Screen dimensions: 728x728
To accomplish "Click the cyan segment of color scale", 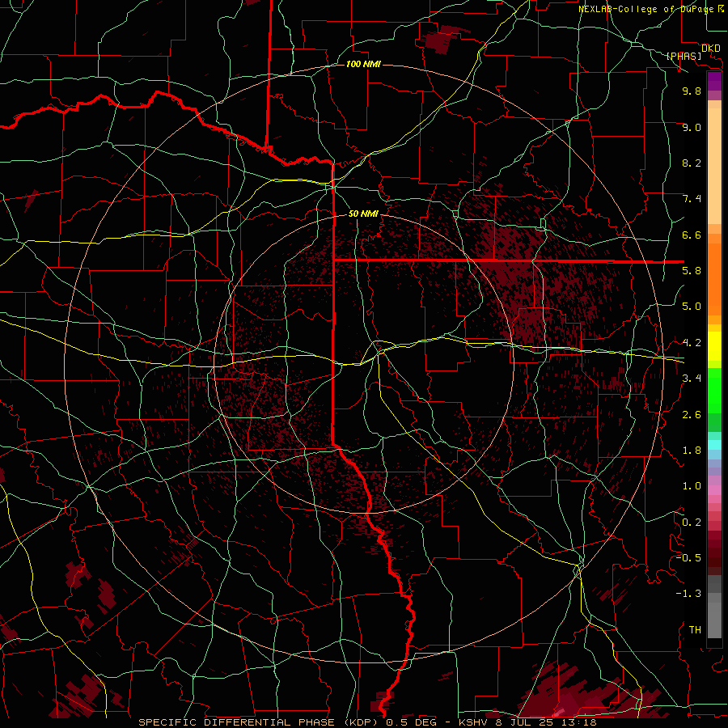I will click(x=714, y=445).
